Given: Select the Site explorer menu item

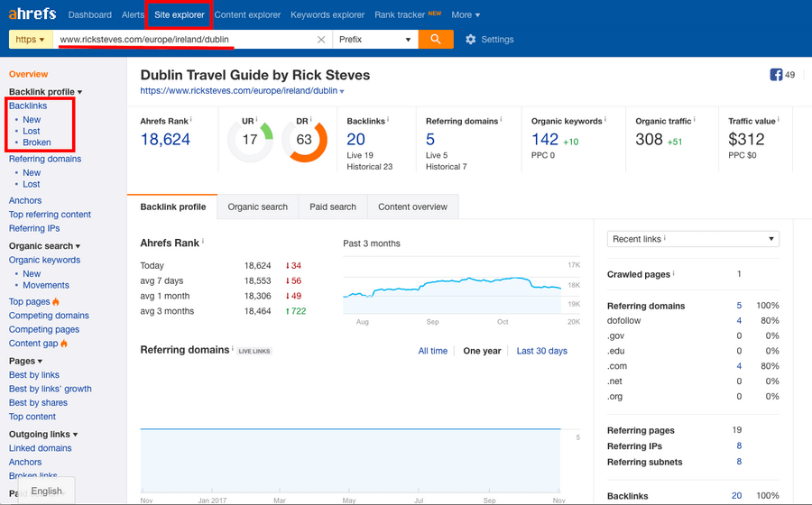Looking at the screenshot, I should (180, 15).
